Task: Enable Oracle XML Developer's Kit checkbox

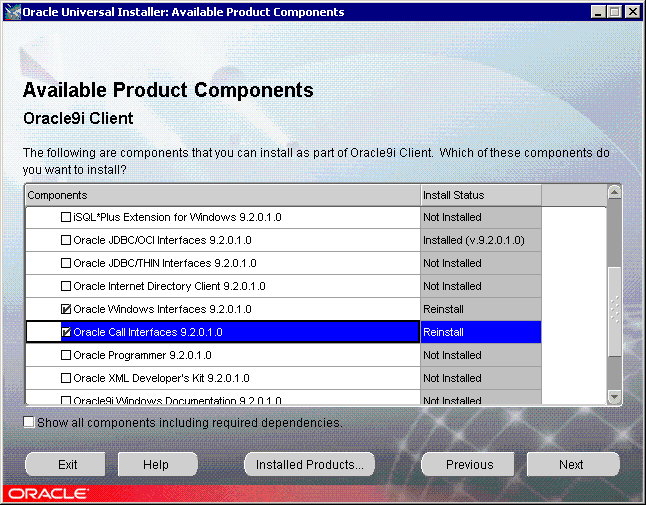Action: [x=67, y=378]
